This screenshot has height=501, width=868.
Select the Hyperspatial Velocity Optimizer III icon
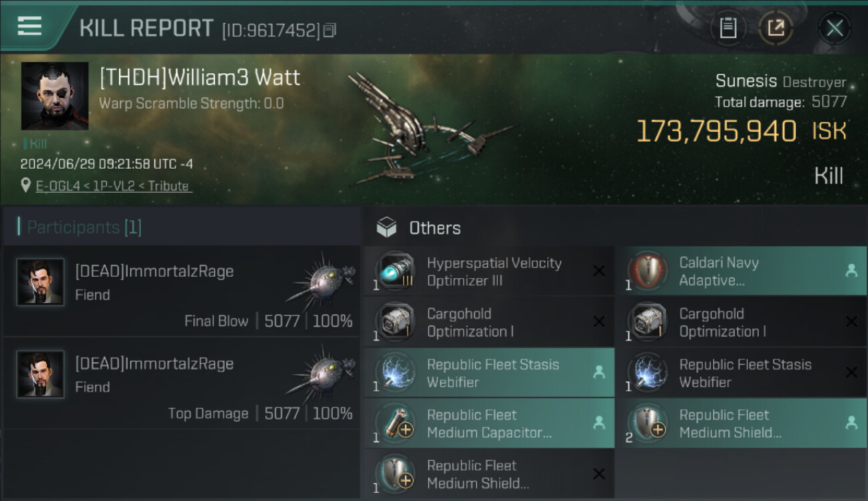point(395,271)
